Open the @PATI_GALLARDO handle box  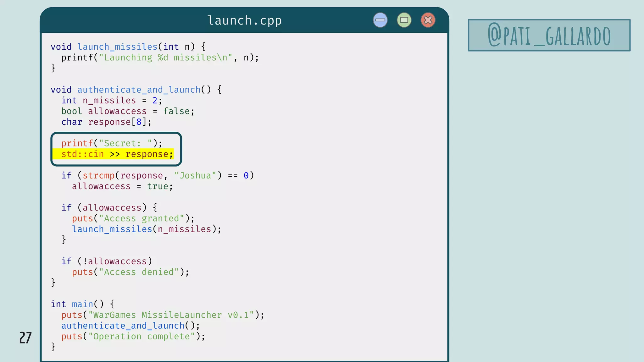click(549, 35)
